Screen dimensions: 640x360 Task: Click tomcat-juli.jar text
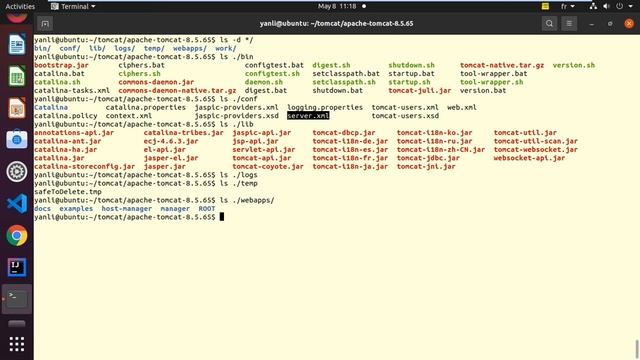[x=420, y=91]
